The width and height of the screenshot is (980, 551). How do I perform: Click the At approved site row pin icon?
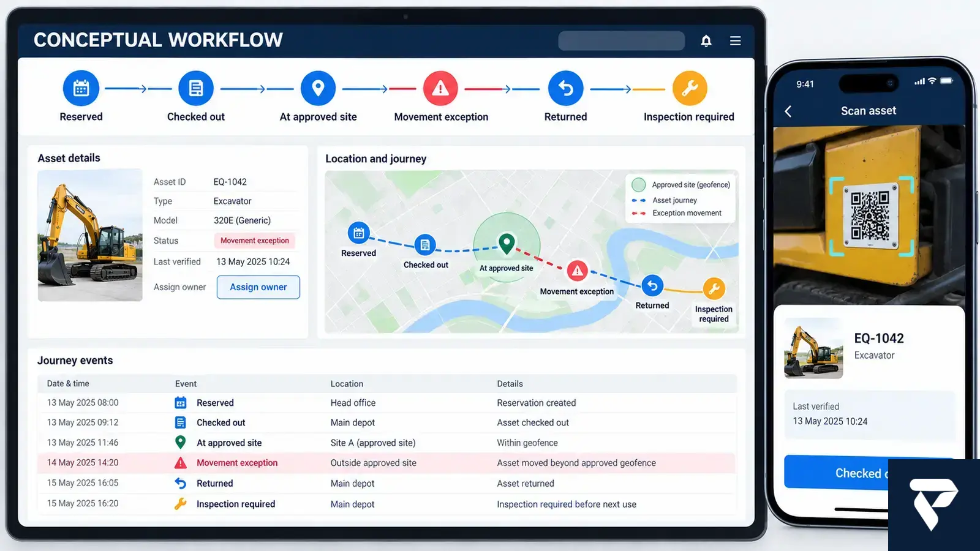coord(181,442)
